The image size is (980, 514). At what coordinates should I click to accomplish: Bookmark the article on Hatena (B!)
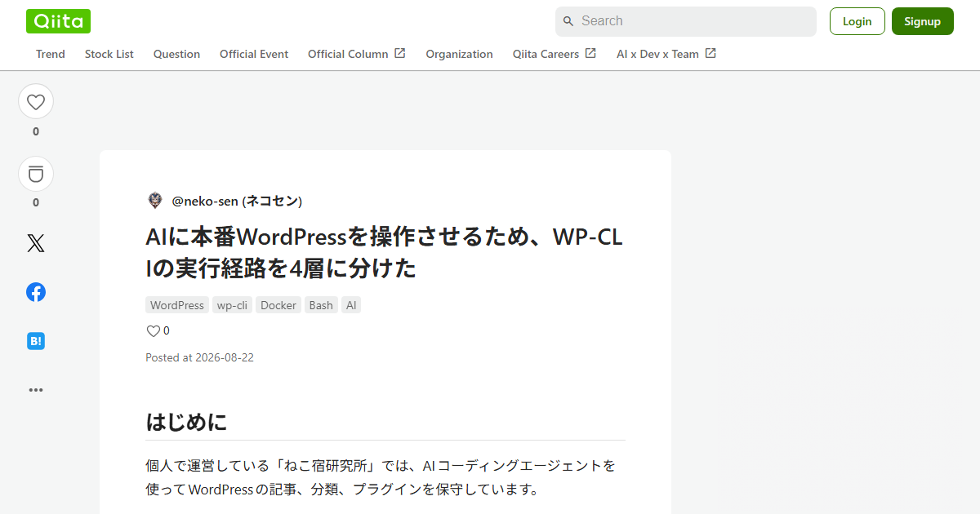(36, 341)
